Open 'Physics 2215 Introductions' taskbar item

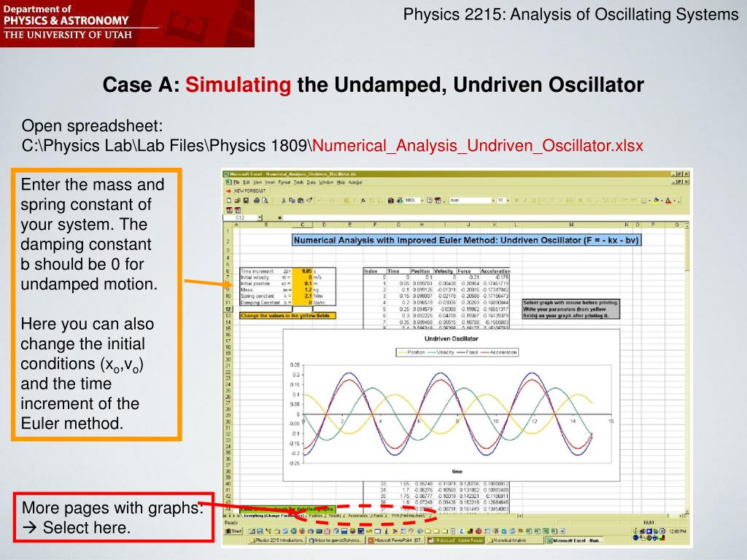tap(277, 540)
